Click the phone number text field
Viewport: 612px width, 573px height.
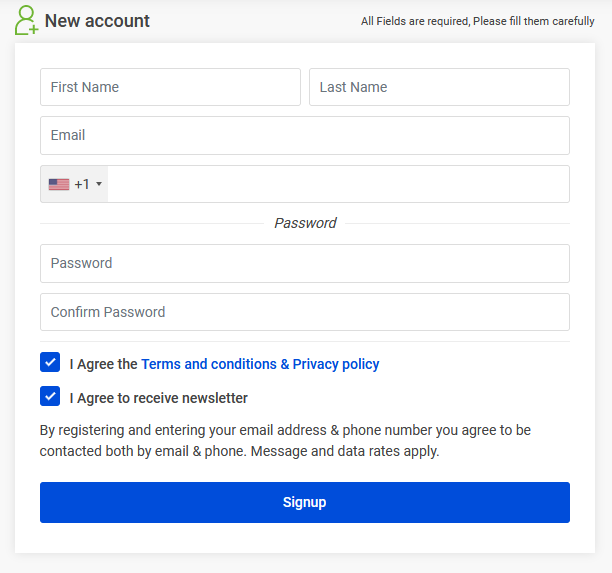pyautogui.click(x=338, y=184)
